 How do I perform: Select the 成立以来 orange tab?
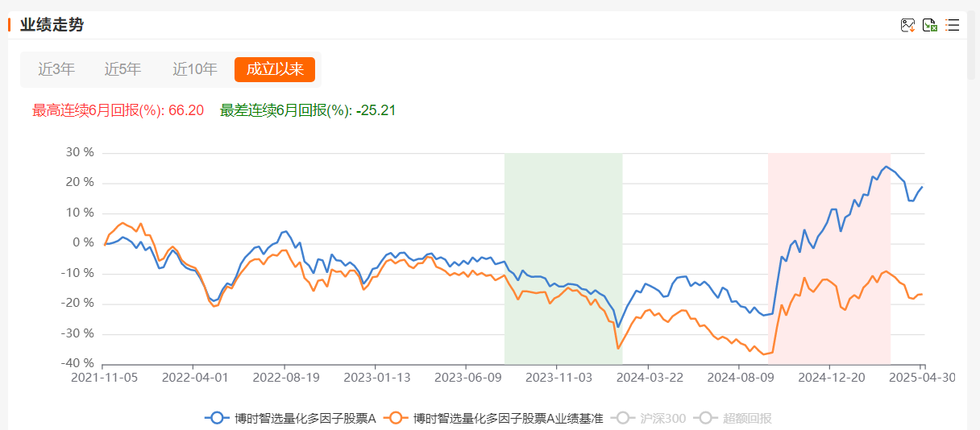pyautogui.click(x=275, y=69)
